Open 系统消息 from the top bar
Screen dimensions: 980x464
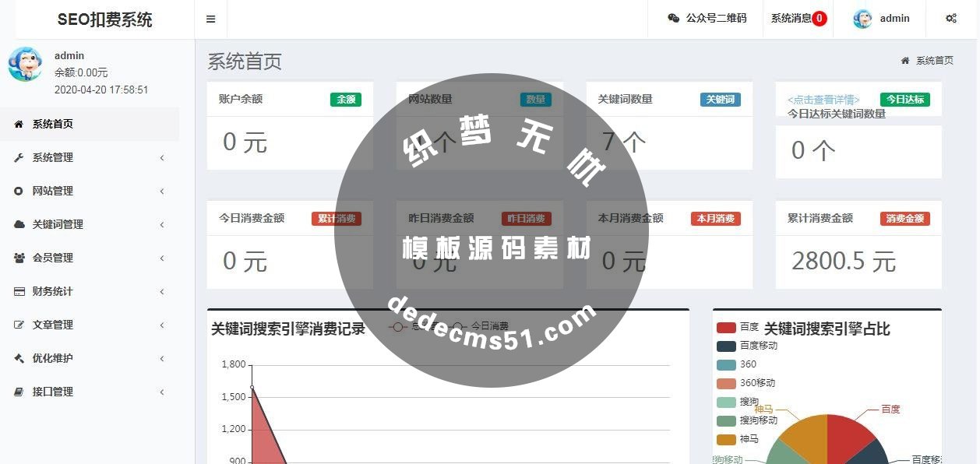[x=791, y=17]
